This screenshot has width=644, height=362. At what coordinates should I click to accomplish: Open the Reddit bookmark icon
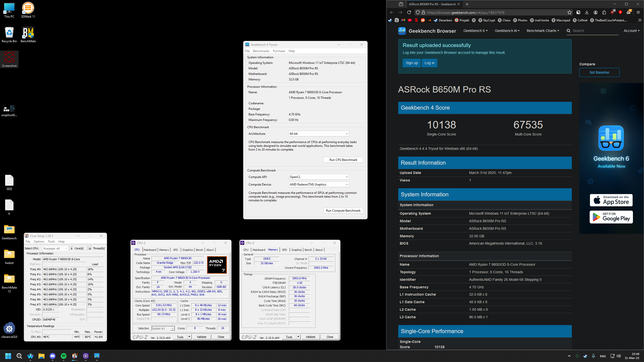click(423, 20)
